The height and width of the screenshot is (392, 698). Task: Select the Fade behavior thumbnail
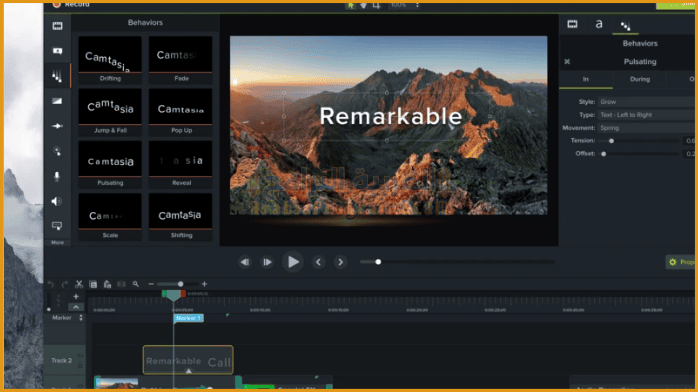coord(180,59)
